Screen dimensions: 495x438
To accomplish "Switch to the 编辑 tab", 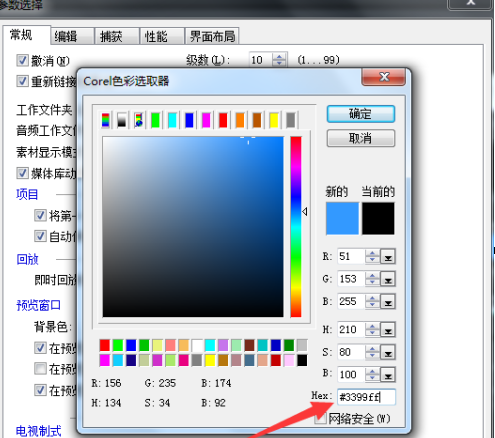I will pyautogui.click(x=72, y=36).
